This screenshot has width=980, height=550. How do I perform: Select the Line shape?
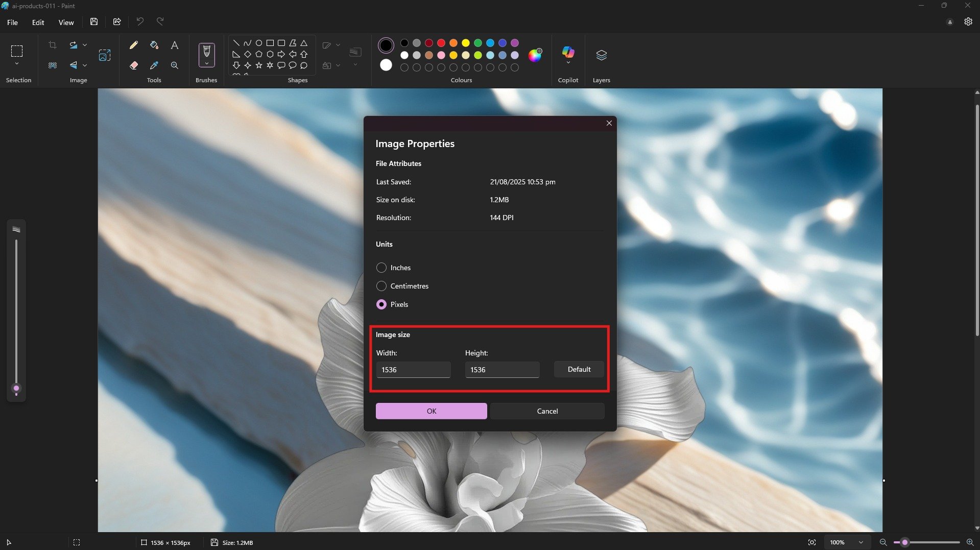[x=236, y=43]
